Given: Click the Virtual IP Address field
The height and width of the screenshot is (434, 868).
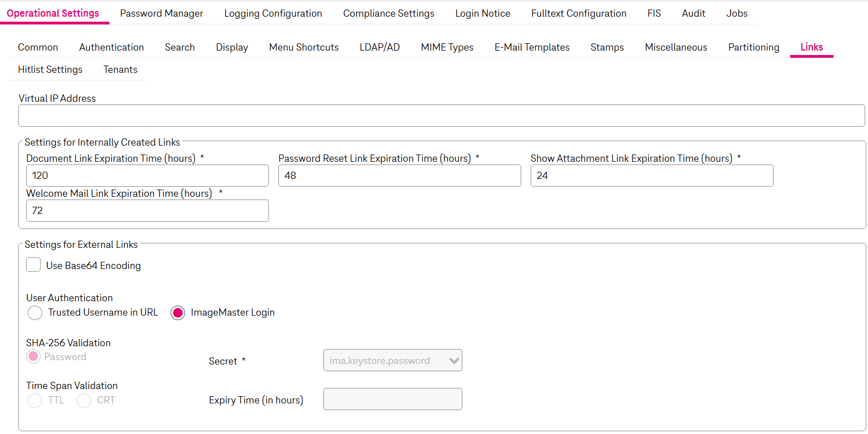Looking at the screenshot, I should [441, 116].
